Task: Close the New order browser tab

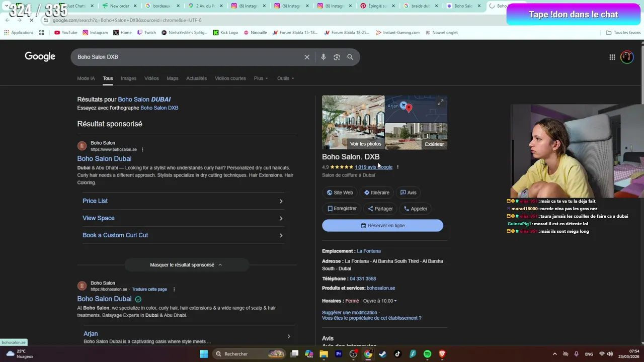Action: [135, 6]
